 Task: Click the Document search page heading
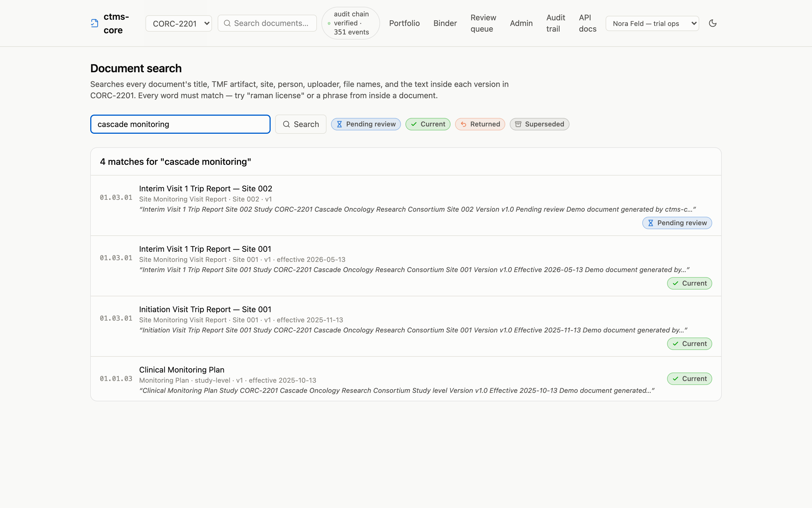pyautogui.click(x=136, y=68)
